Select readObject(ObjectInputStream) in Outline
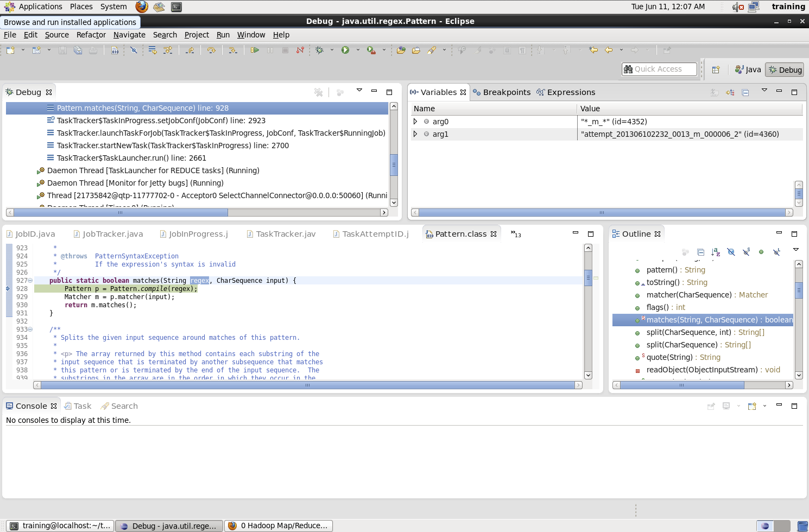Image resolution: width=809 pixels, height=532 pixels. 713,370
